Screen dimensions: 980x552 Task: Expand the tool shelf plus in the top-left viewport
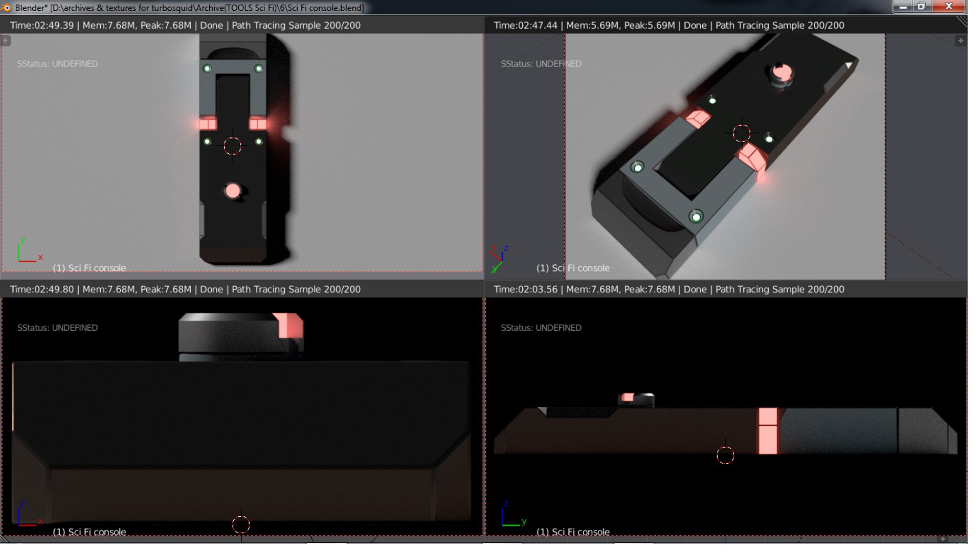coord(5,40)
